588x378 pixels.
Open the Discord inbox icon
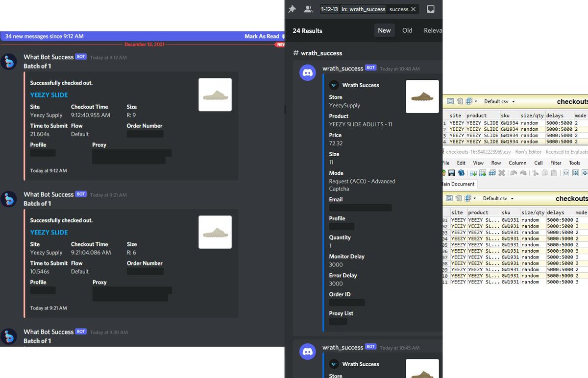(x=431, y=9)
